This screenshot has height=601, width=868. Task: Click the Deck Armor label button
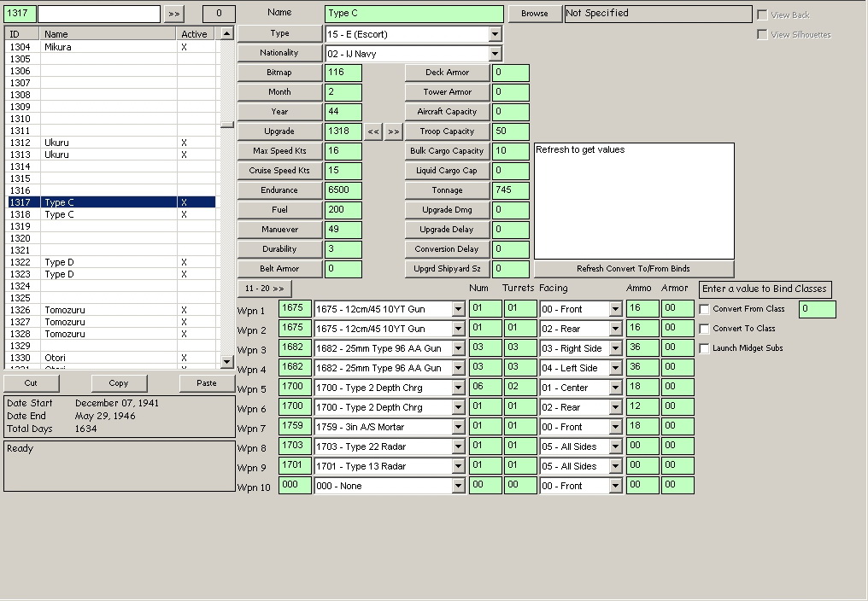pos(448,73)
